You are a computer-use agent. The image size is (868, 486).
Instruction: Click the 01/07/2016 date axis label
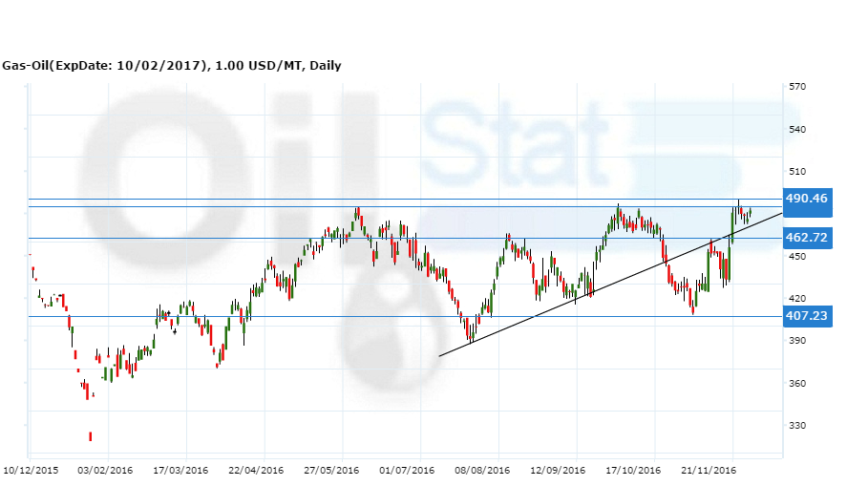tap(408, 470)
